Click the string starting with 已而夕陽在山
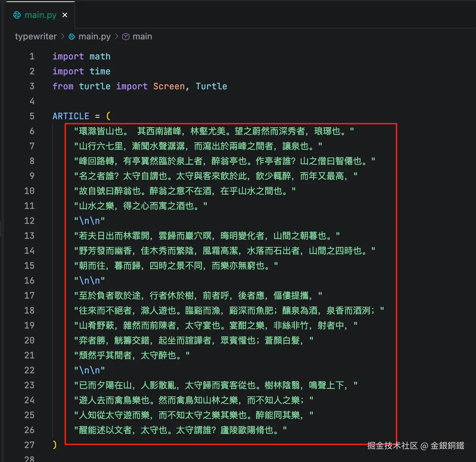Image resolution: width=476 pixels, height=462 pixels. (x=216, y=385)
